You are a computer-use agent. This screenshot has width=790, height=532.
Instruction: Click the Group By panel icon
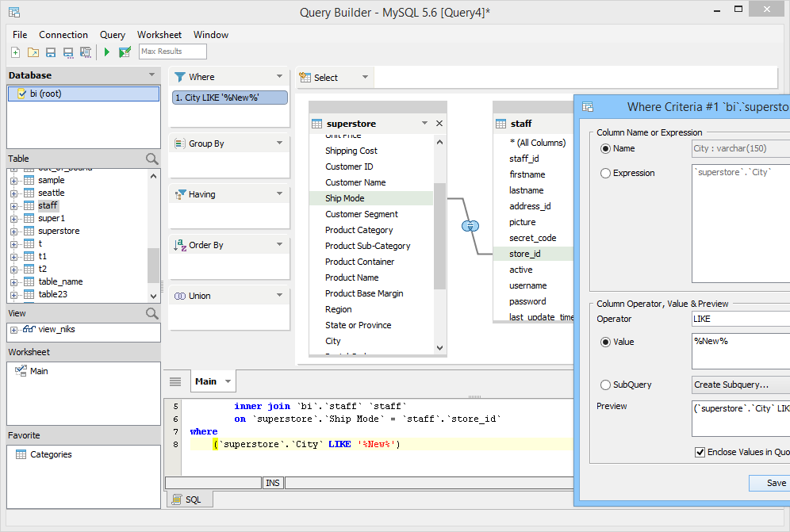point(180,144)
